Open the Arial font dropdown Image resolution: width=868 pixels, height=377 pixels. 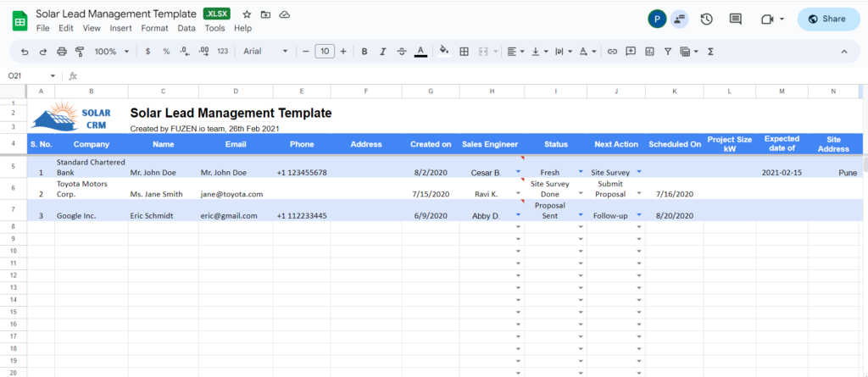[265, 52]
